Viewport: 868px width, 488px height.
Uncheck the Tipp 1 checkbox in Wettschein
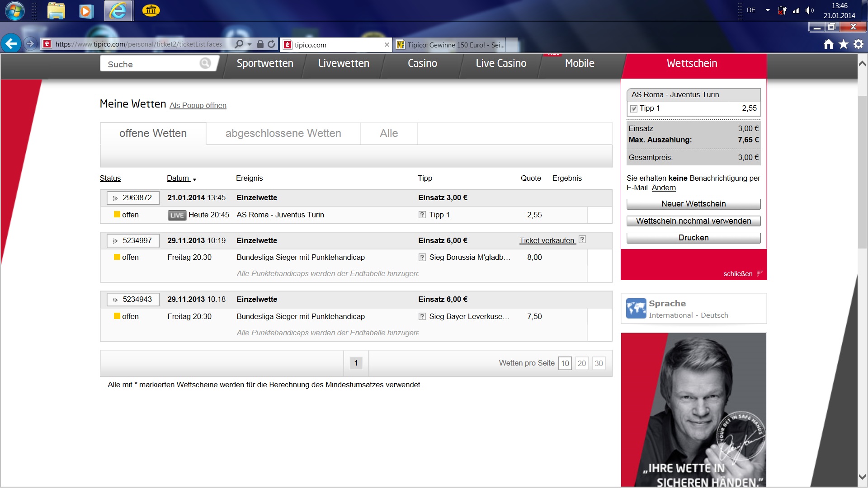[634, 108]
